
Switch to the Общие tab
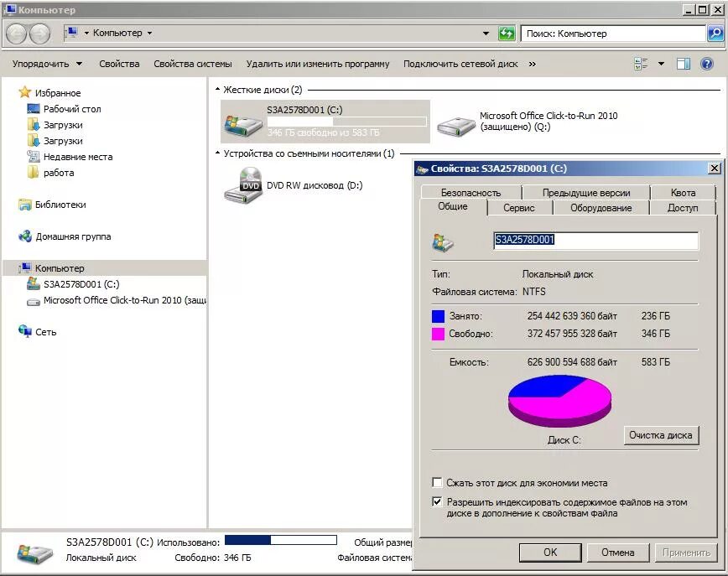(x=453, y=206)
